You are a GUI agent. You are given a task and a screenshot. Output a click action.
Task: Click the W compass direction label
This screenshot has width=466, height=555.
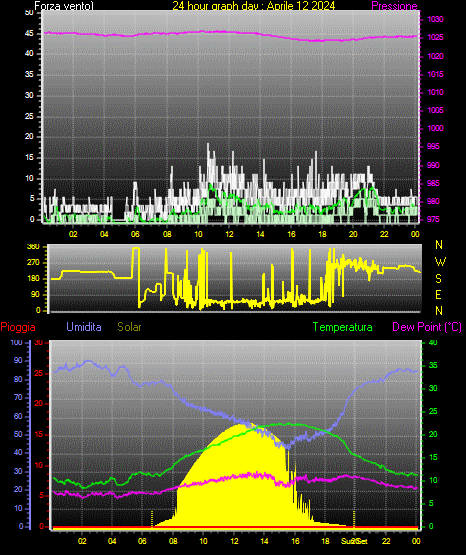pyautogui.click(x=440, y=262)
